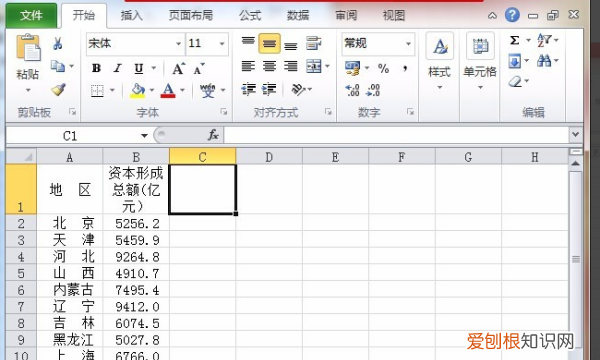
Task: Click the phonetic guide wén icon
Action: tap(208, 90)
